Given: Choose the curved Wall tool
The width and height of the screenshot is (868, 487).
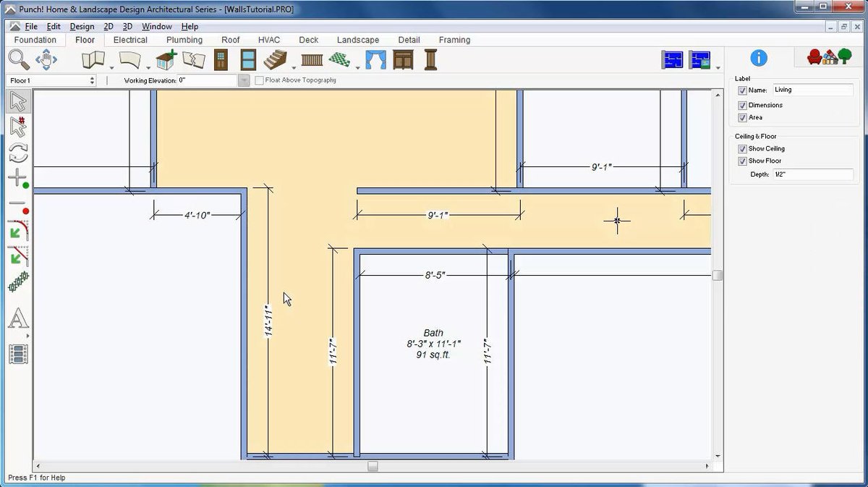Looking at the screenshot, I should coord(130,59).
